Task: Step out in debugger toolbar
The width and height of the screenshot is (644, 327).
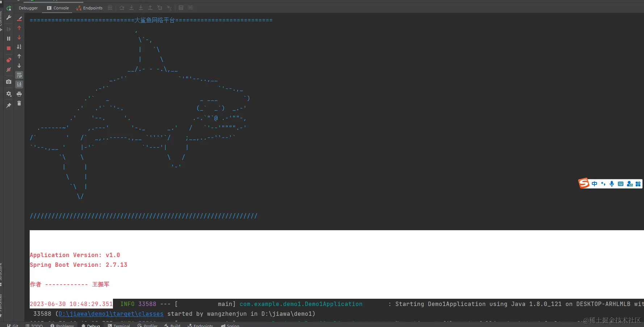Action: 150,8
